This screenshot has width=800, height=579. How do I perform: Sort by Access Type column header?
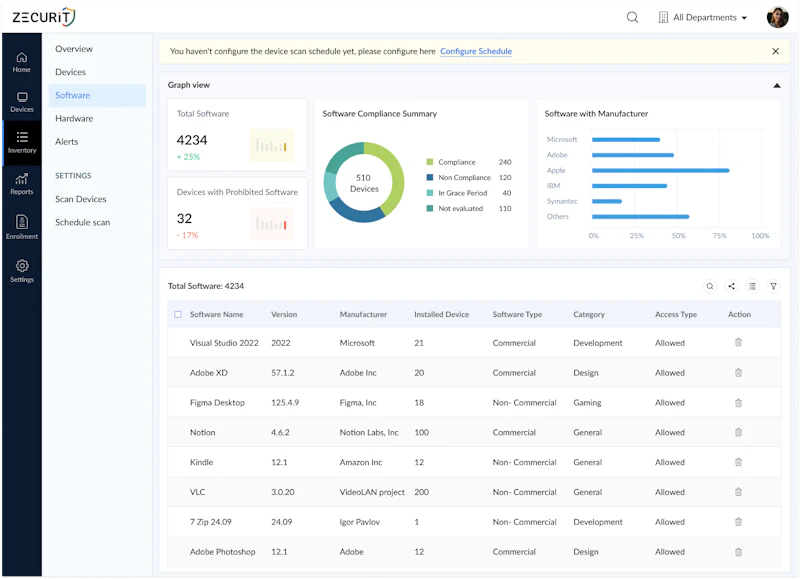pos(676,314)
